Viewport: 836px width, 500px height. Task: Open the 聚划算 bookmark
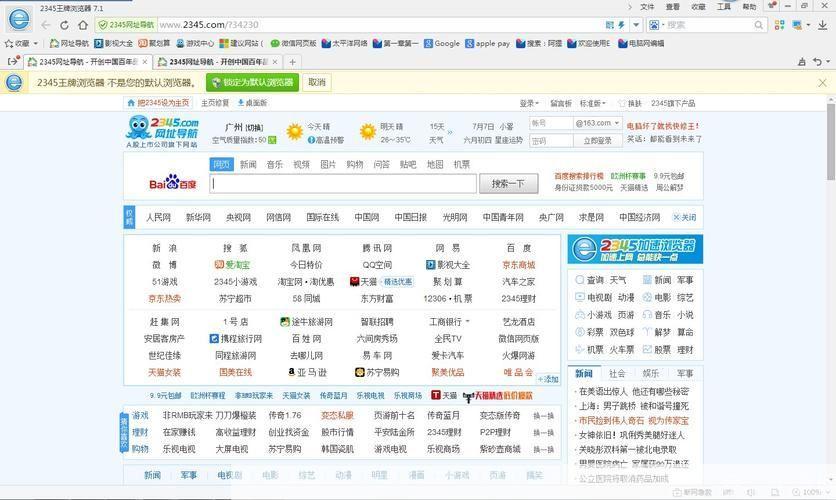(155, 44)
